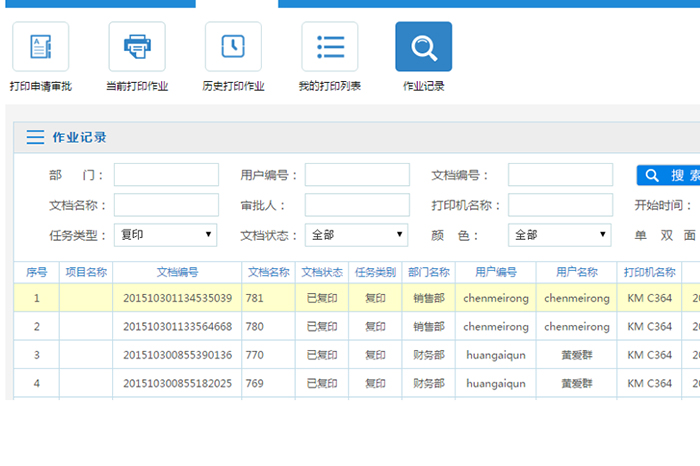Viewport: 700px width, 466px height.
Task: Click into the 文档名称 field
Action: (x=166, y=205)
